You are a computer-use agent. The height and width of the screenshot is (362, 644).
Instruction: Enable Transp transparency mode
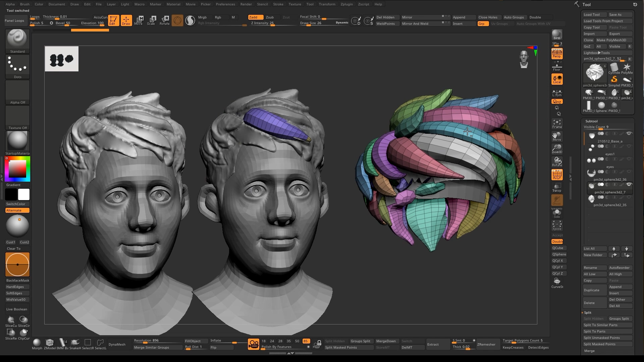pyautogui.click(x=557, y=188)
